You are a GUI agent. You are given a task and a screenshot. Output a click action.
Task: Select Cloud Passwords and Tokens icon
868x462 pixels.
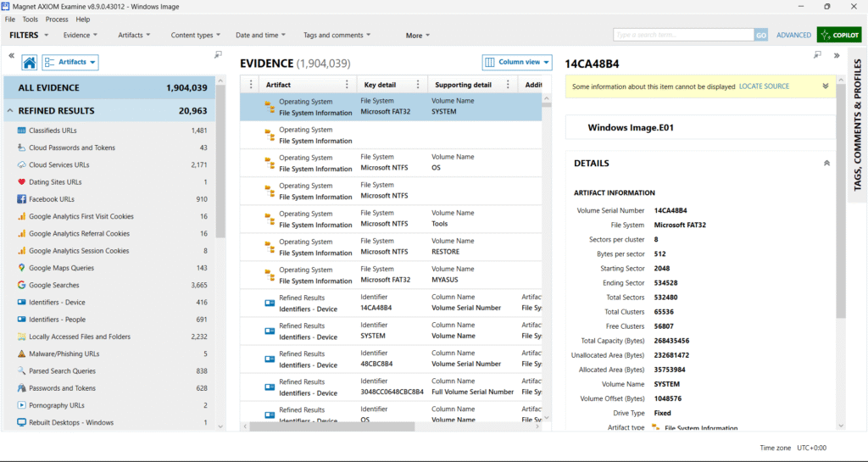point(21,148)
